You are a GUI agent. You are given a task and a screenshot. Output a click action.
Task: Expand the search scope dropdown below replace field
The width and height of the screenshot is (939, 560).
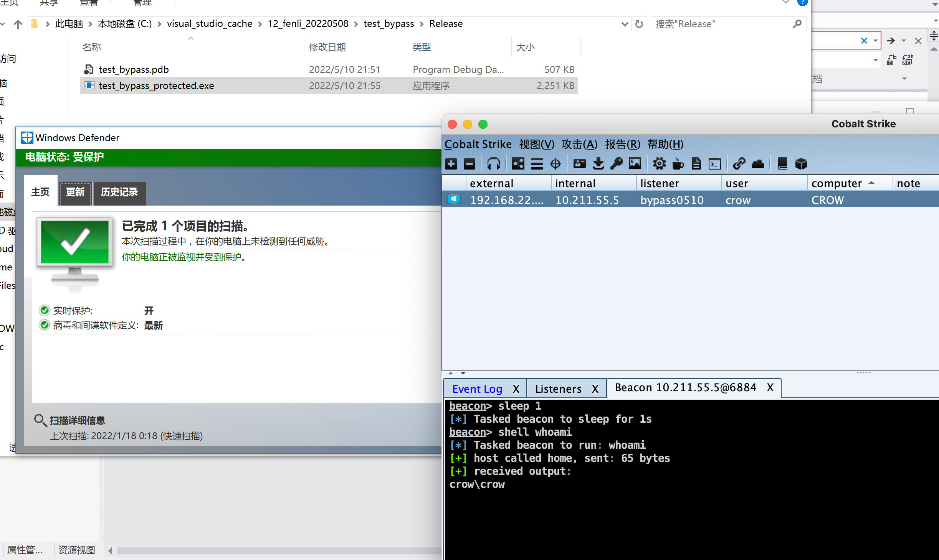904,79
